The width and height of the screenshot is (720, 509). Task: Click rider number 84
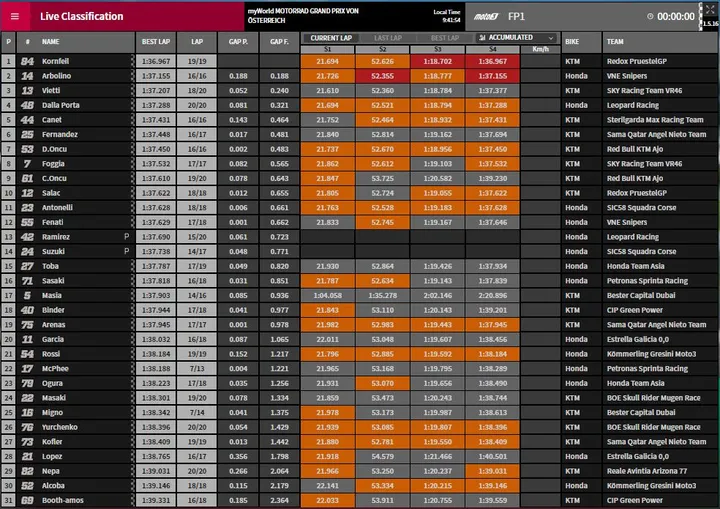(x=27, y=61)
